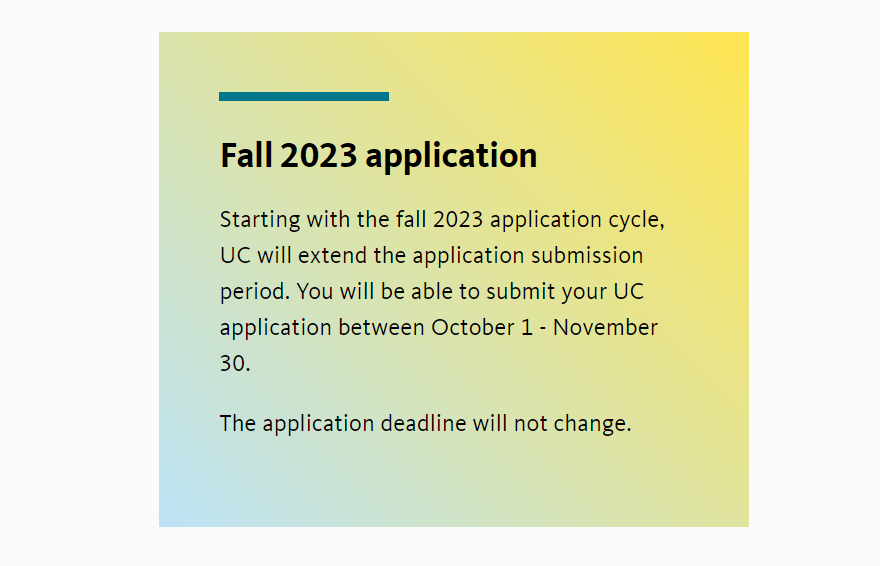Click the word "deadline" in the last sentence
The height and width of the screenshot is (566, 880).
point(423,423)
